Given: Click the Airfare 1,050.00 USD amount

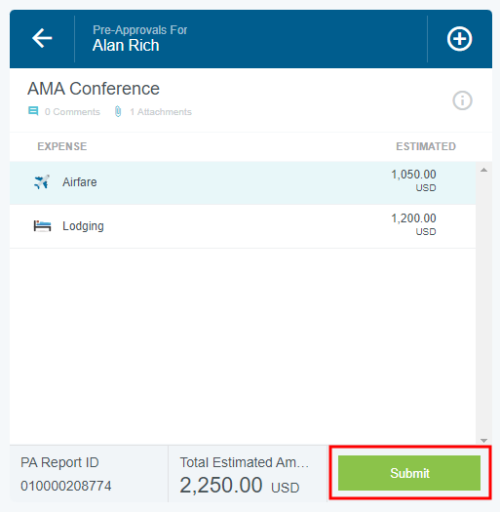Looking at the screenshot, I should (x=414, y=180).
